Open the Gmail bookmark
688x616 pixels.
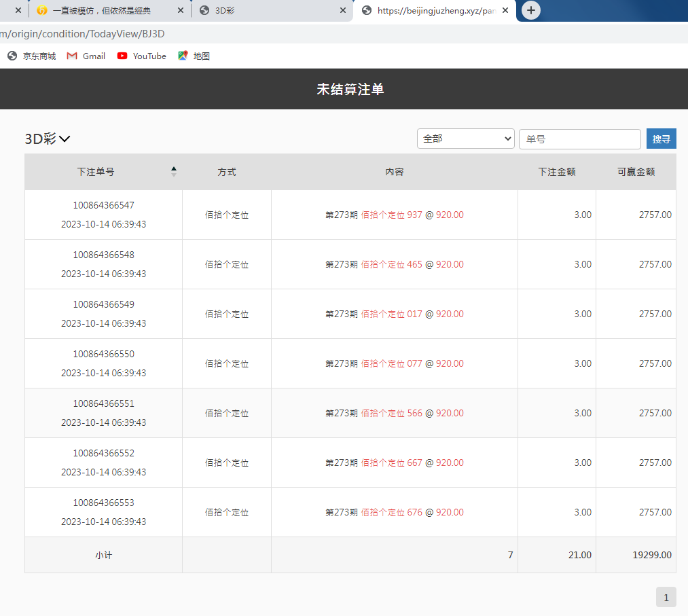coord(86,56)
